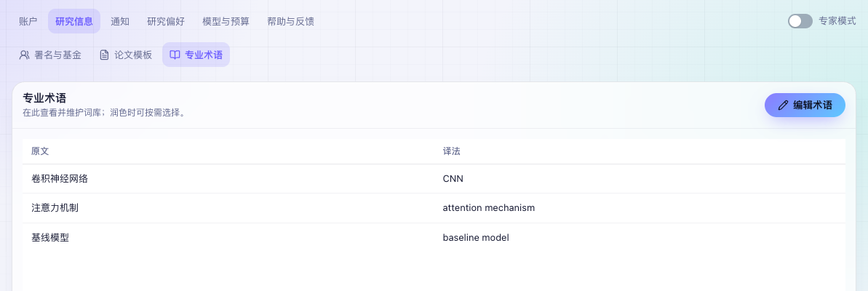Select the 研究信息 tab
The image size is (868, 291).
click(74, 22)
